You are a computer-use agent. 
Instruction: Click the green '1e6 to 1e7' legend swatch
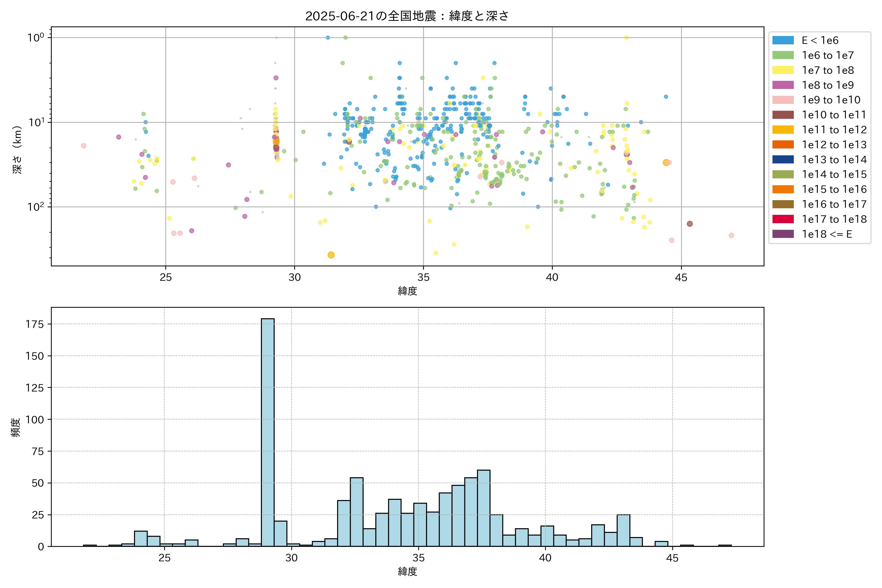coord(783,56)
